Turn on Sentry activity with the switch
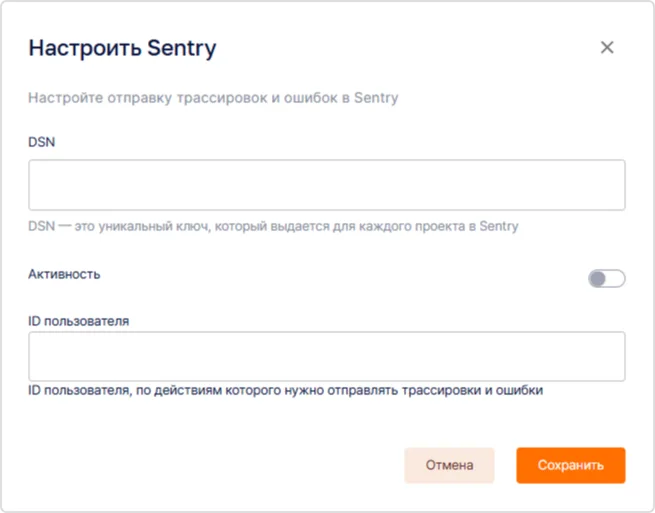The height and width of the screenshot is (513, 655). click(606, 279)
